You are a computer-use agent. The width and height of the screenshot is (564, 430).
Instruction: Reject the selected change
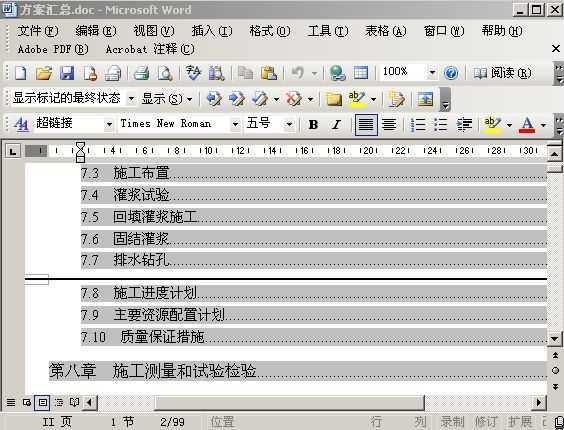294,99
